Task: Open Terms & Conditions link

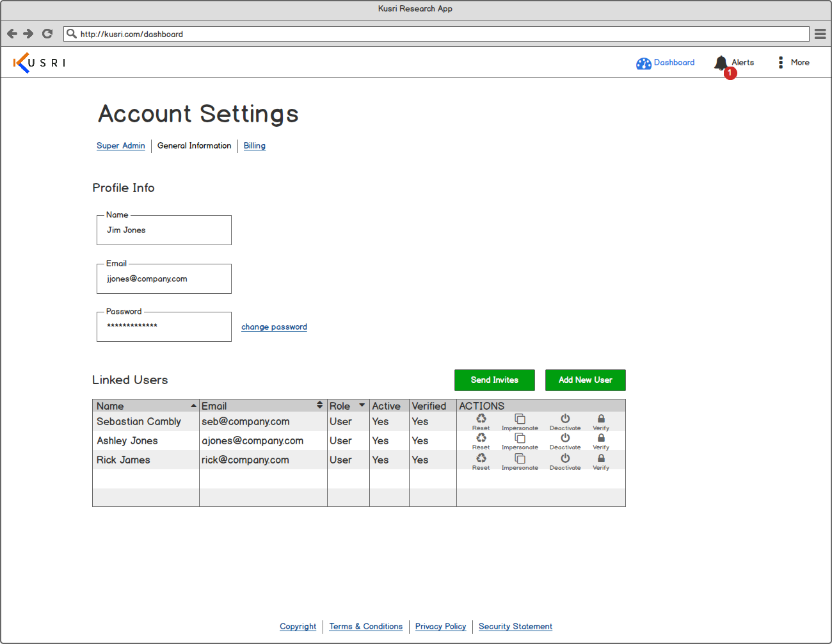Action: point(366,627)
